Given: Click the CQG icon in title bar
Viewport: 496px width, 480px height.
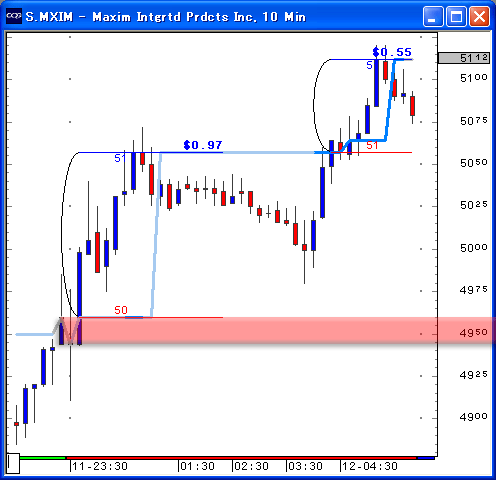Looking at the screenshot, I should point(14,16).
